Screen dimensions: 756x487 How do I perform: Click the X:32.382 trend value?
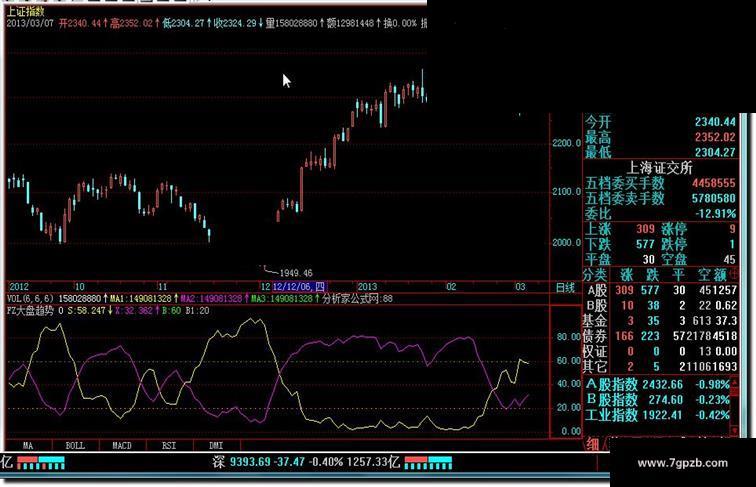pyautogui.click(x=134, y=311)
